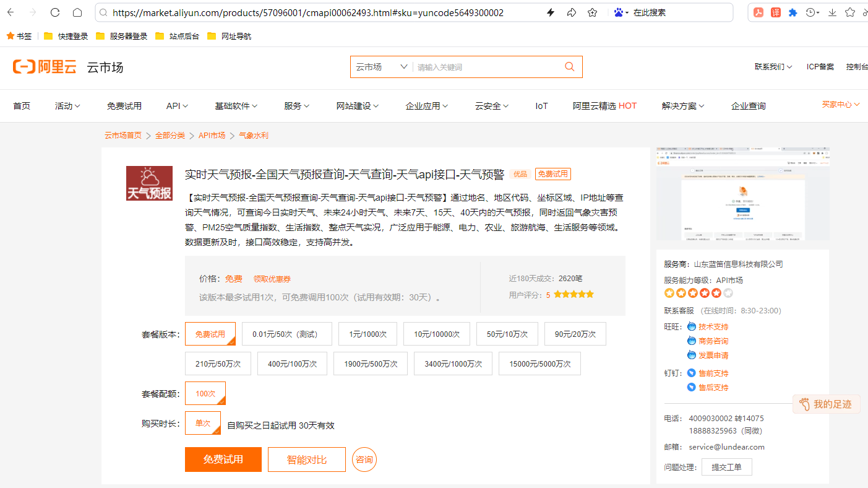The width and height of the screenshot is (868, 488).
Task: Click the orange search magnifier icon
Action: [569, 67]
